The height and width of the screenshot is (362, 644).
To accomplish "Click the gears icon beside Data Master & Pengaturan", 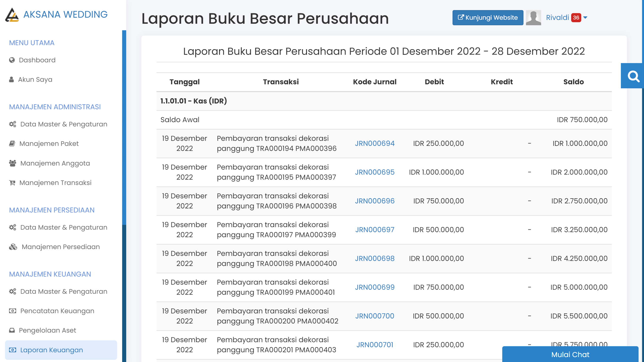I will 12,124.
